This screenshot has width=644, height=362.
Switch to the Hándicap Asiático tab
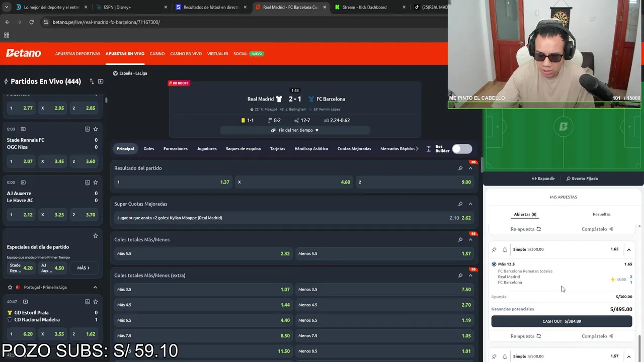pos(311,149)
